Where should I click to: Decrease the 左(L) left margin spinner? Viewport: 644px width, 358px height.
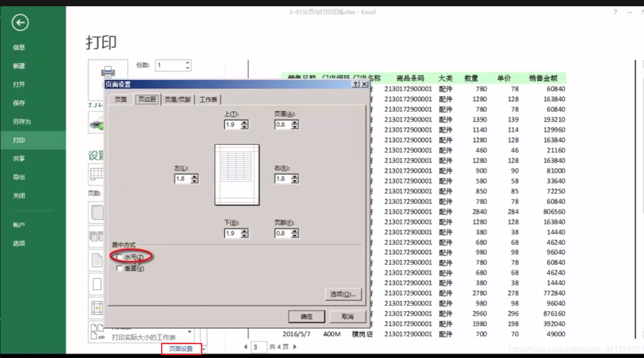point(194,181)
